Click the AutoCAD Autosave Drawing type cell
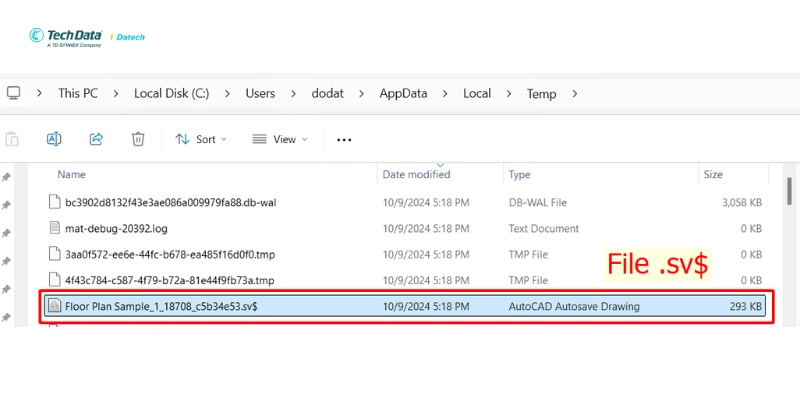 point(574,307)
